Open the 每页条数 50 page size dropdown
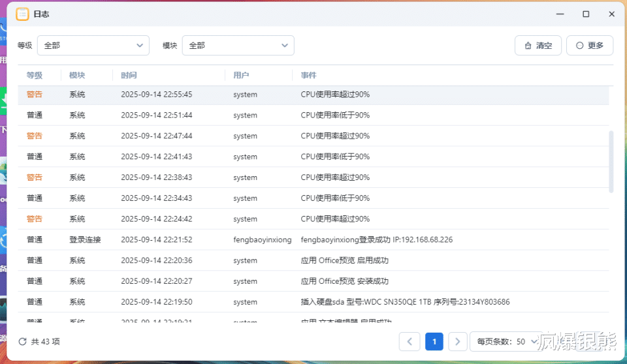 coord(507,342)
